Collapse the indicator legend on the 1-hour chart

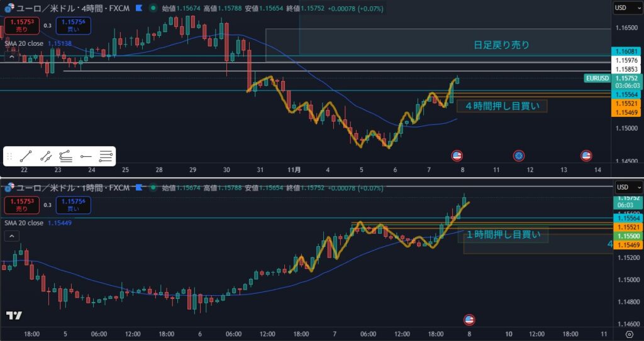[11, 236]
